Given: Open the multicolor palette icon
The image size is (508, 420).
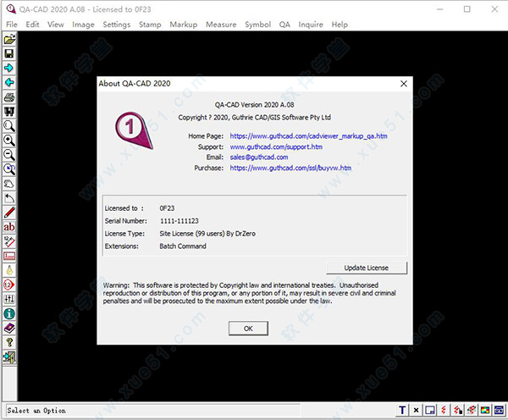Looking at the screenshot, I should 485,411.
